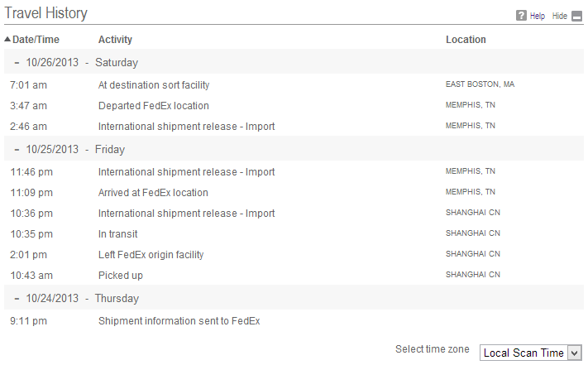Click the Arrived at FedEx location entry
Viewport: 588px width, 365px height.
pyautogui.click(x=153, y=193)
